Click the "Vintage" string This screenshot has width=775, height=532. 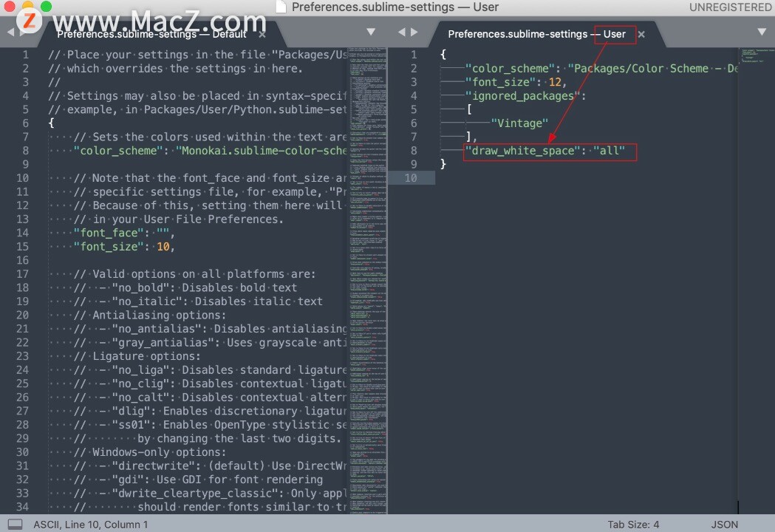pos(519,123)
